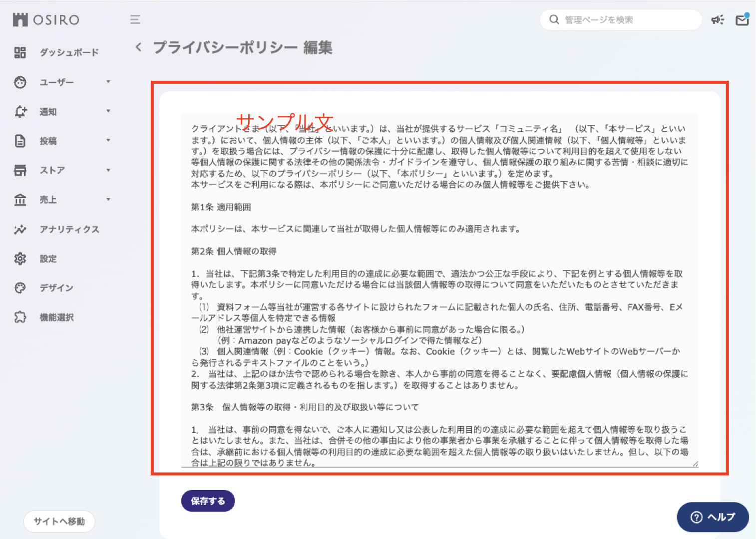This screenshot has height=539, width=756.
Task: Go back with the left chevron
Action: 138,47
